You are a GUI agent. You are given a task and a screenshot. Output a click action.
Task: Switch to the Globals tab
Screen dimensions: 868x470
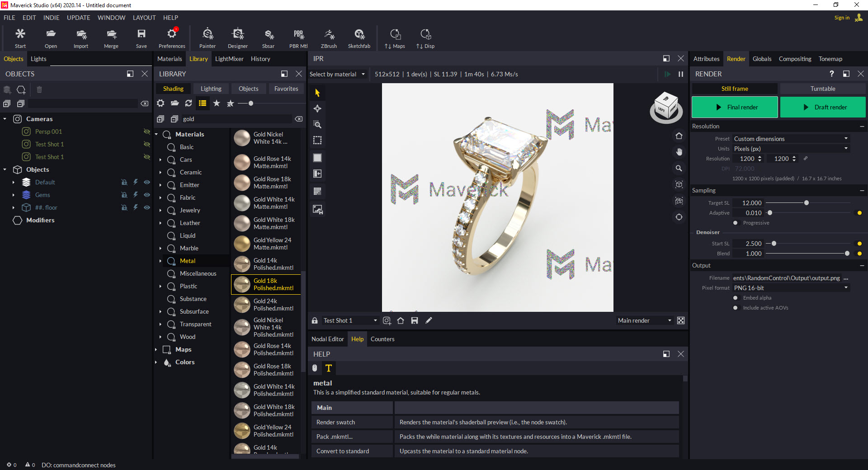coord(762,59)
